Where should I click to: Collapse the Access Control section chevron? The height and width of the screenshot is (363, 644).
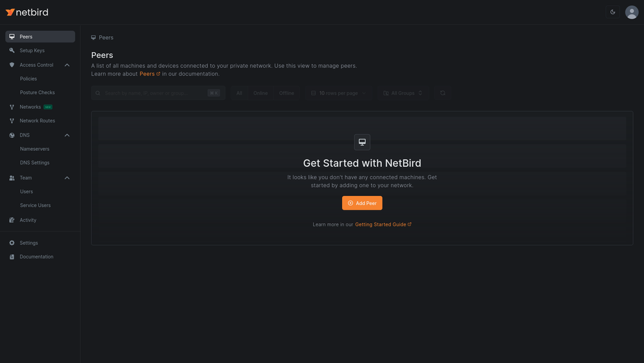[67, 65]
